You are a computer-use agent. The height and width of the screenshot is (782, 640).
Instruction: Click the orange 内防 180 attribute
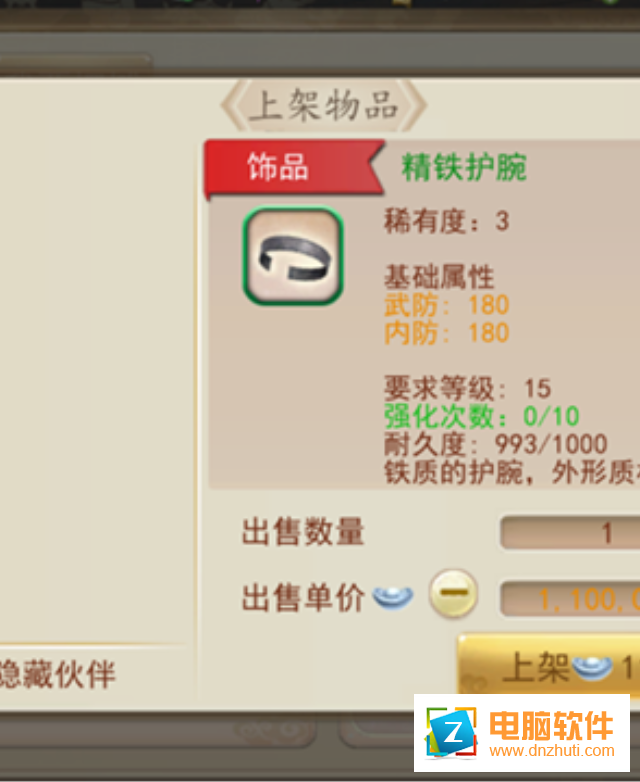[446, 333]
